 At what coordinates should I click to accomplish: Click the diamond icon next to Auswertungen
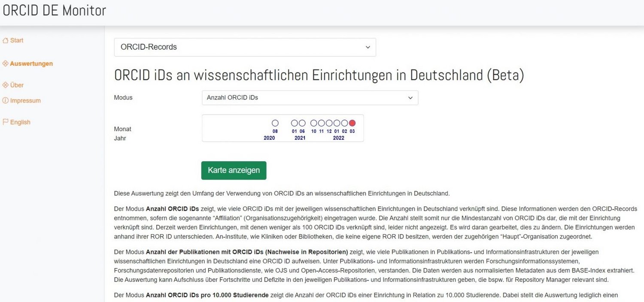6,63
